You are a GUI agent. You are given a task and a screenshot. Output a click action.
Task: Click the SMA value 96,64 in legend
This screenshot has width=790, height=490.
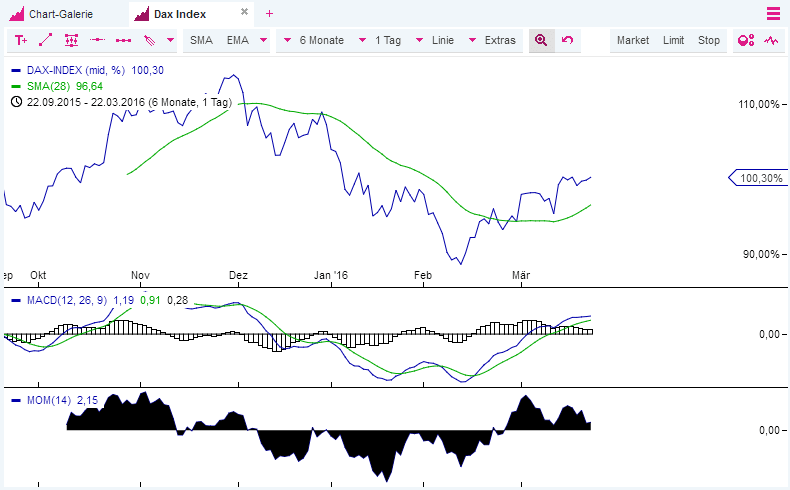click(89, 87)
